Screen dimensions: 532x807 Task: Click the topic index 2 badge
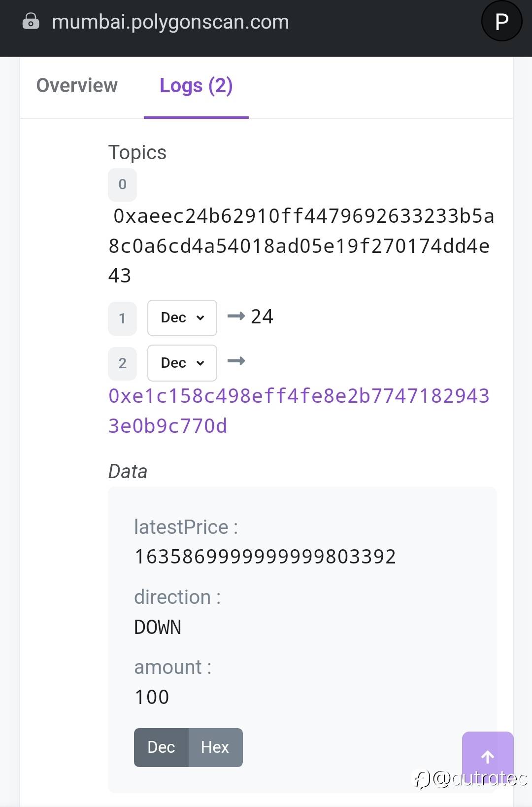[122, 363]
